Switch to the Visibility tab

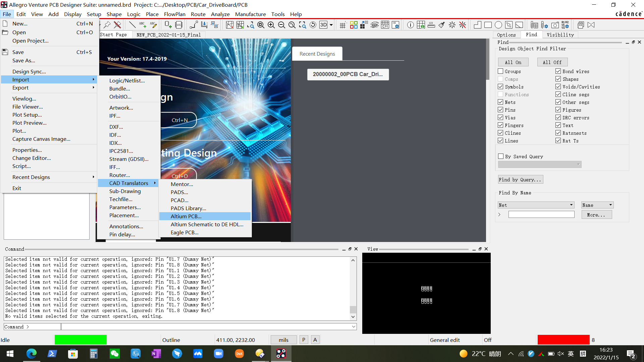[x=560, y=35]
